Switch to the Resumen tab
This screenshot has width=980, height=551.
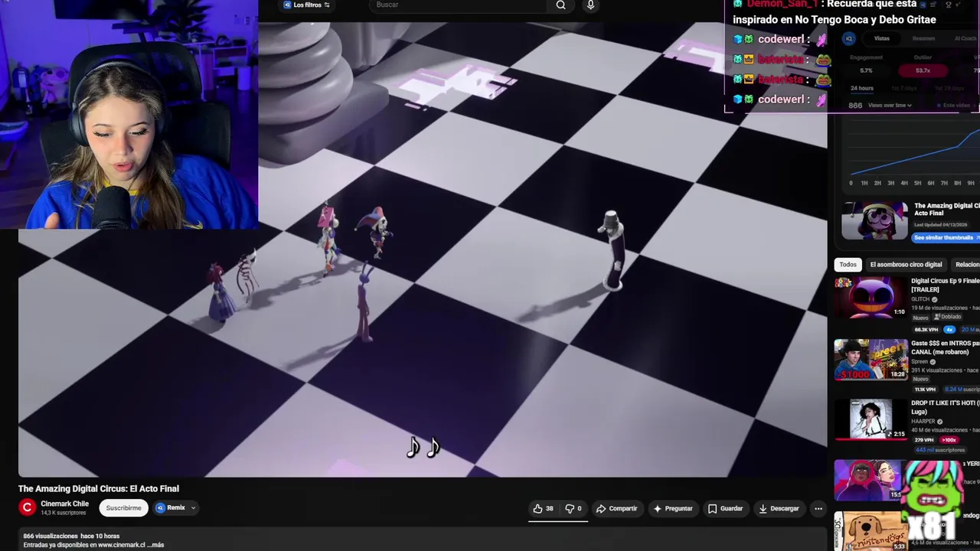pos(923,38)
